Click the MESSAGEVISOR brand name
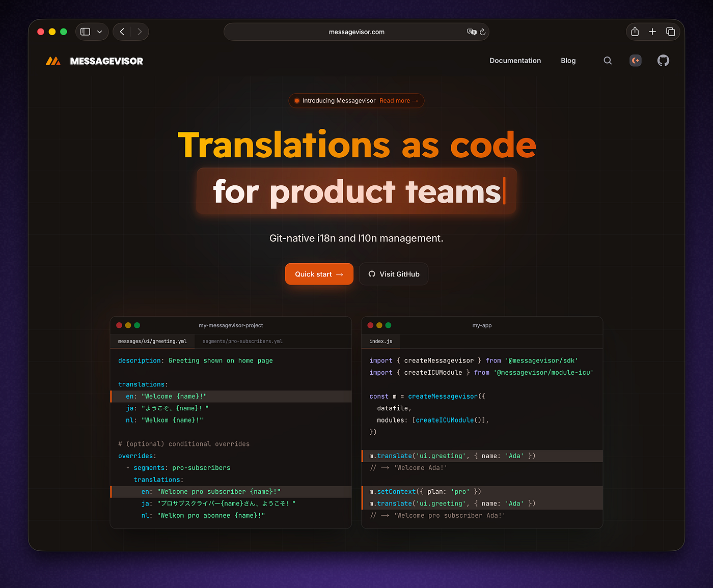This screenshot has width=713, height=588. [106, 61]
